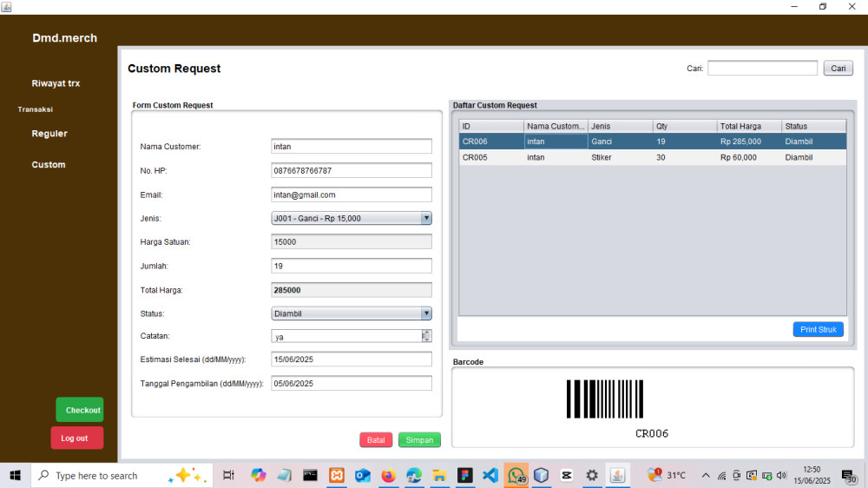Open WhatsApp from the taskbar
Viewport: 868px width, 488px height.
tap(516, 475)
